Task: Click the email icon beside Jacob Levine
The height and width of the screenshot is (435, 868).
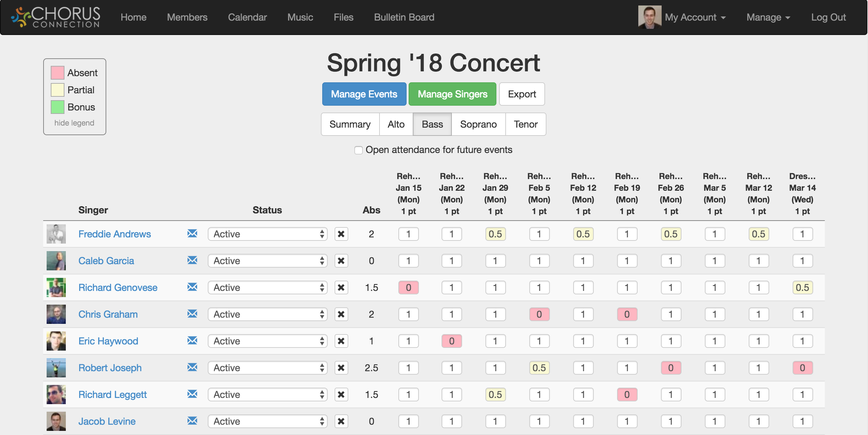Action: (x=192, y=421)
